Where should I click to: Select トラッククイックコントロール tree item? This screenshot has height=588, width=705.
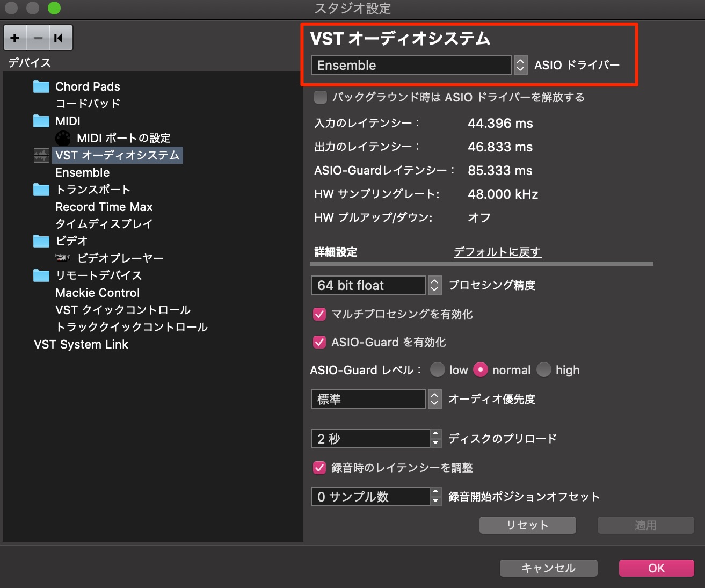point(132,327)
